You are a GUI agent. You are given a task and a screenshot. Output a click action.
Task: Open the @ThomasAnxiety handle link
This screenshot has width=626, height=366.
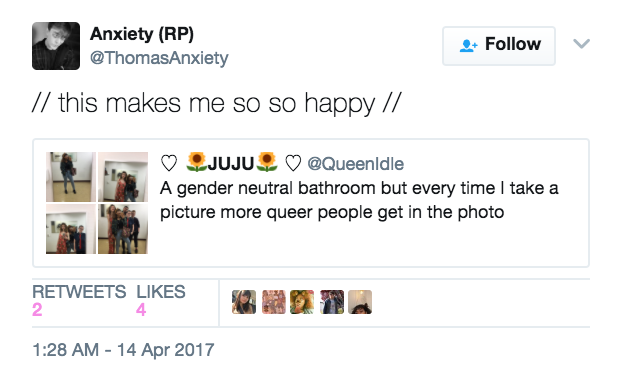tap(159, 58)
